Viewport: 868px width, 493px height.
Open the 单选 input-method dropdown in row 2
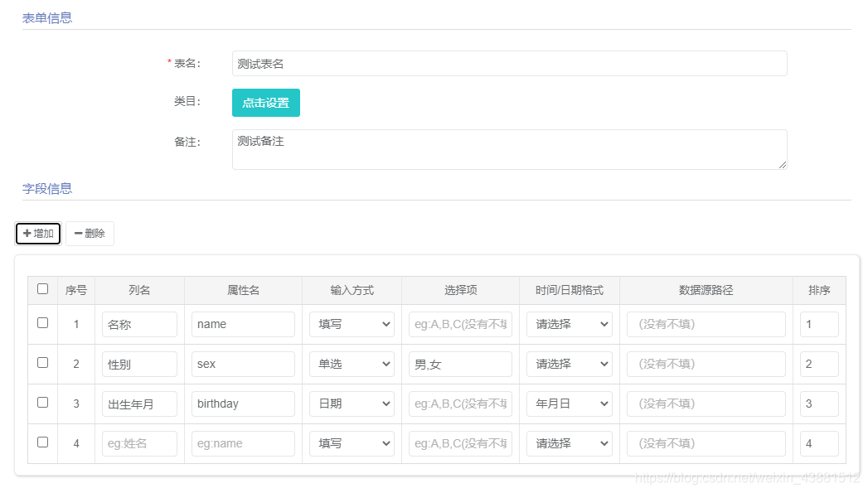(352, 364)
